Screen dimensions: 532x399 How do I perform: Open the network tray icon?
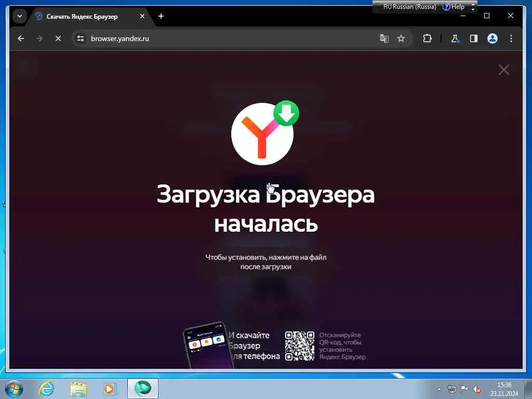pos(451,389)
